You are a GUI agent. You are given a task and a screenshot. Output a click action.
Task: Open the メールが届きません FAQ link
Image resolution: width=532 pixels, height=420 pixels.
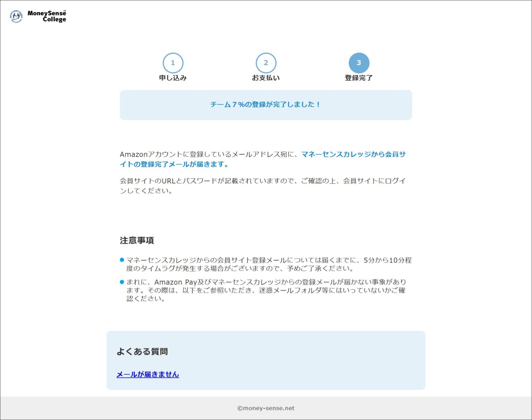[x=148, y=374]
